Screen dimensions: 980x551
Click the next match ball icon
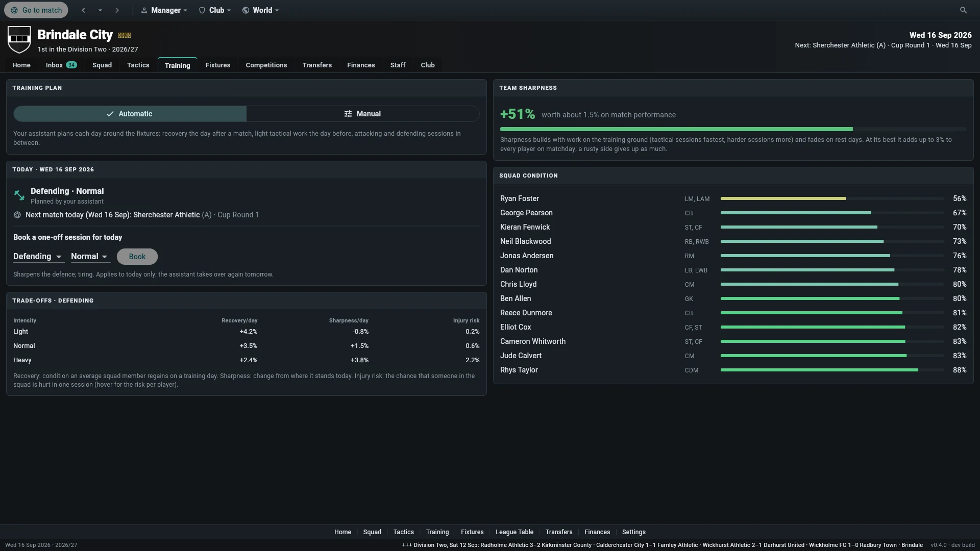(x=17, y=215)
